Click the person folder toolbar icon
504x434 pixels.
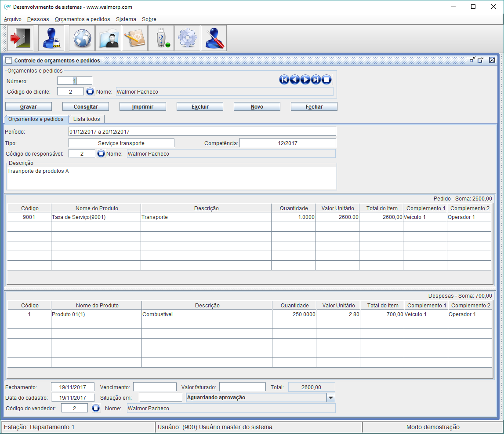point(108,38)
